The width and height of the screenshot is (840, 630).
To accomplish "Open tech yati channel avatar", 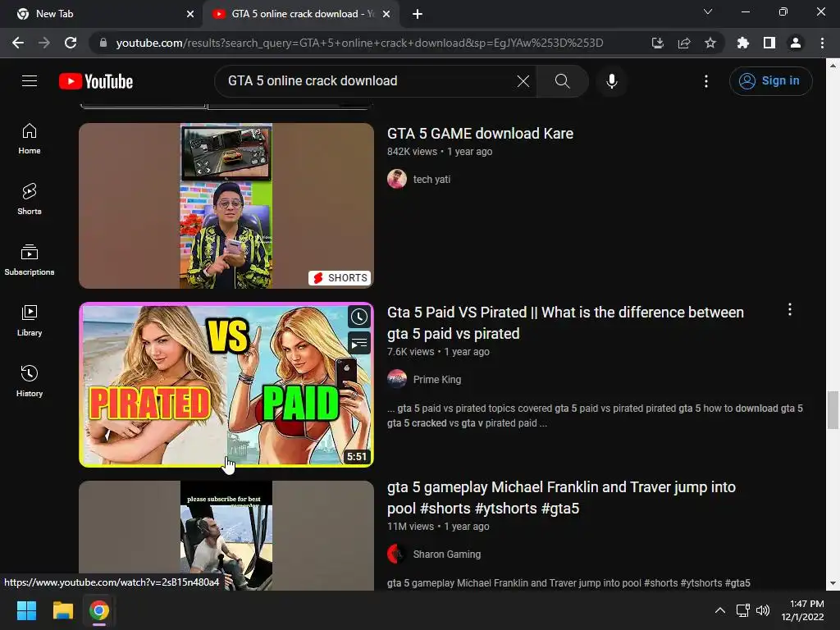I will click(397, 179).
